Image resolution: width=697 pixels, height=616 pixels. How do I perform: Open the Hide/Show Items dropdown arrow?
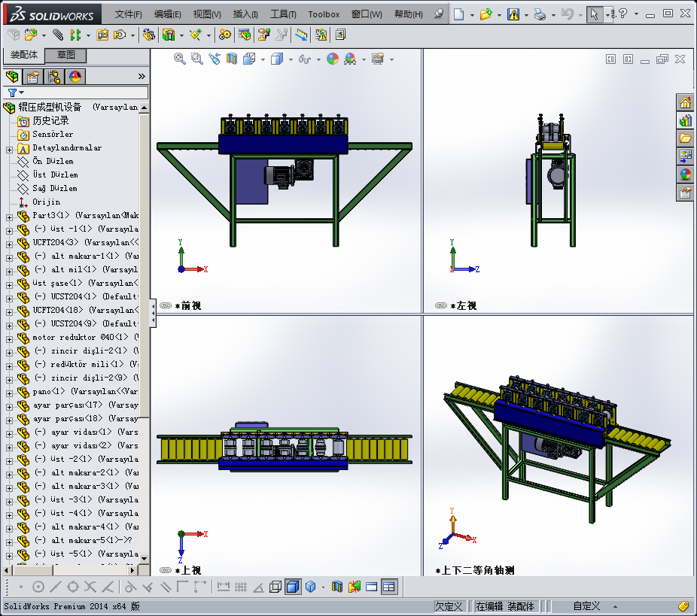pos(318,59)
